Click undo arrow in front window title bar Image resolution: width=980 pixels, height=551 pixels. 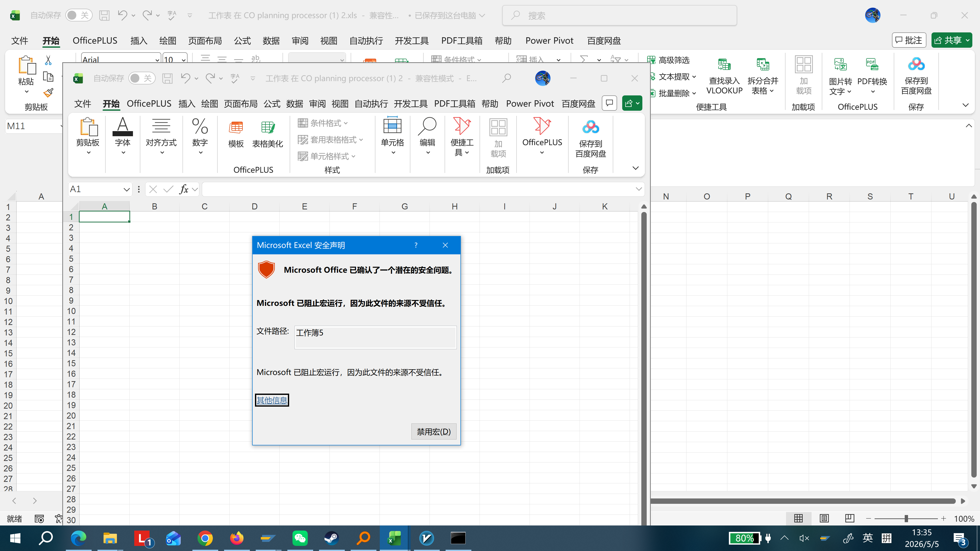[186, 78]
